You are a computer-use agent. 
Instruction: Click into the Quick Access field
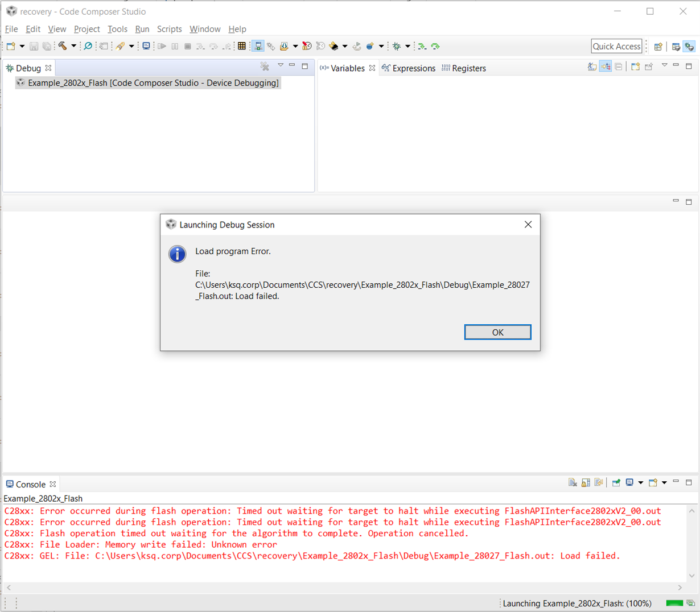pos(616,46)
